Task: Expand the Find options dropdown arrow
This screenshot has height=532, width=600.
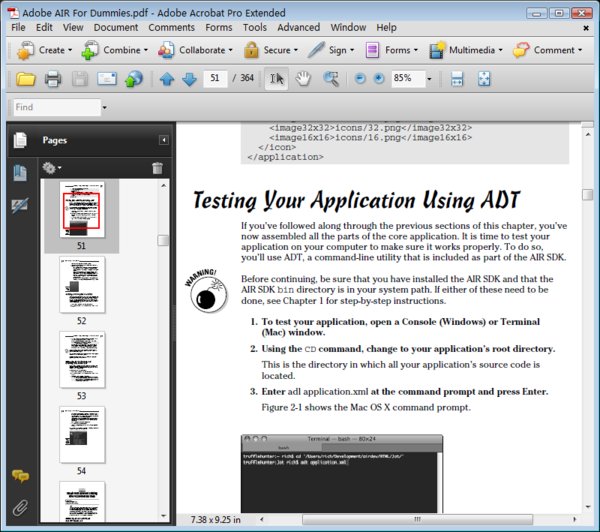Action: (x=104, y=108)
